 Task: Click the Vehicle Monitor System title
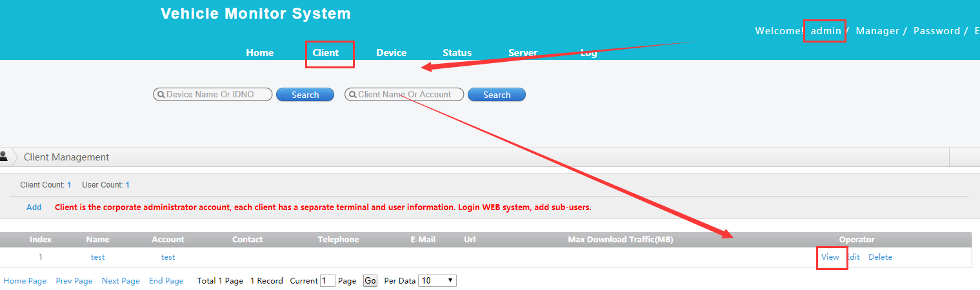point(256,14)
